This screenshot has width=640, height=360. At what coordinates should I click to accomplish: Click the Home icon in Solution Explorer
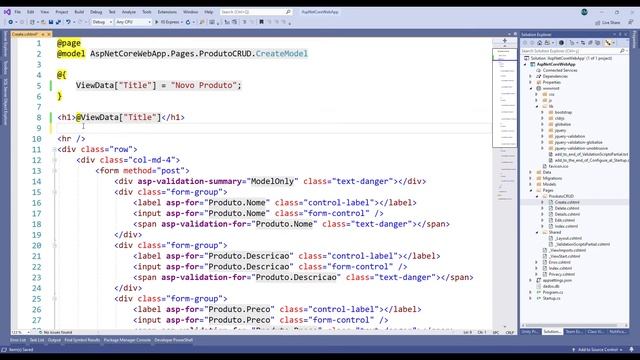[539, 42]
